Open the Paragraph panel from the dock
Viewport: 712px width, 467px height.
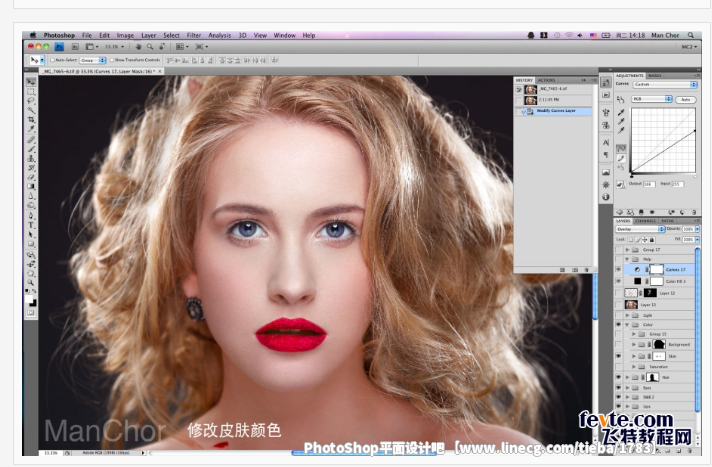click(606, 155)
